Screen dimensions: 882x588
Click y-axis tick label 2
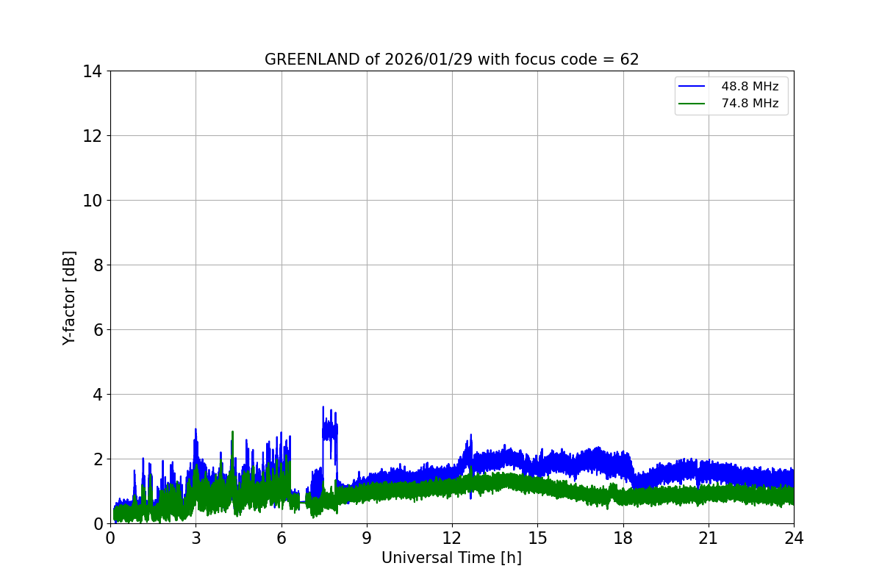[96, 459]
